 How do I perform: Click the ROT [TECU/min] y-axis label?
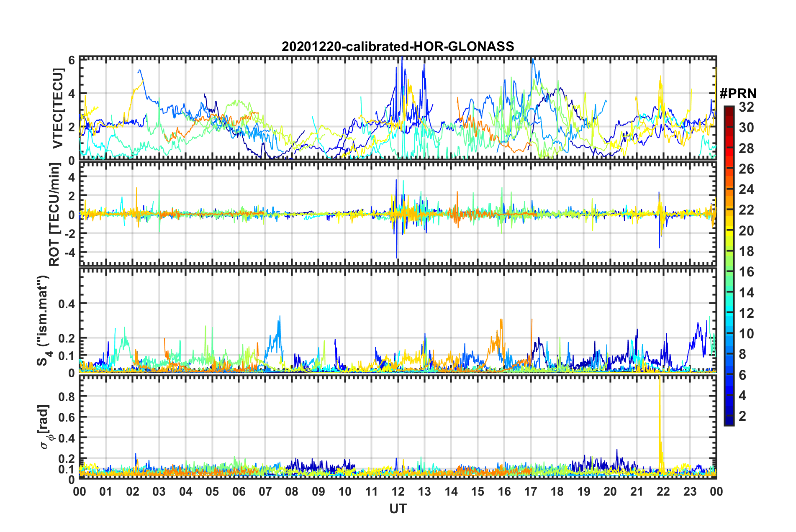pos(55,214)
